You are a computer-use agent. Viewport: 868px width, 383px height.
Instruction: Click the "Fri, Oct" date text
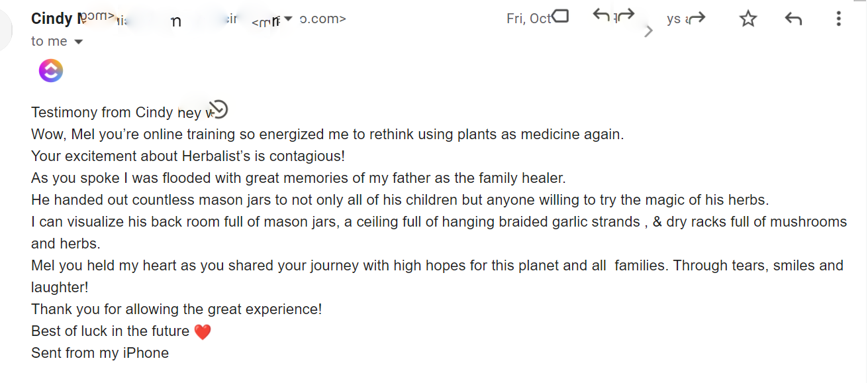[x=528, y=19]
